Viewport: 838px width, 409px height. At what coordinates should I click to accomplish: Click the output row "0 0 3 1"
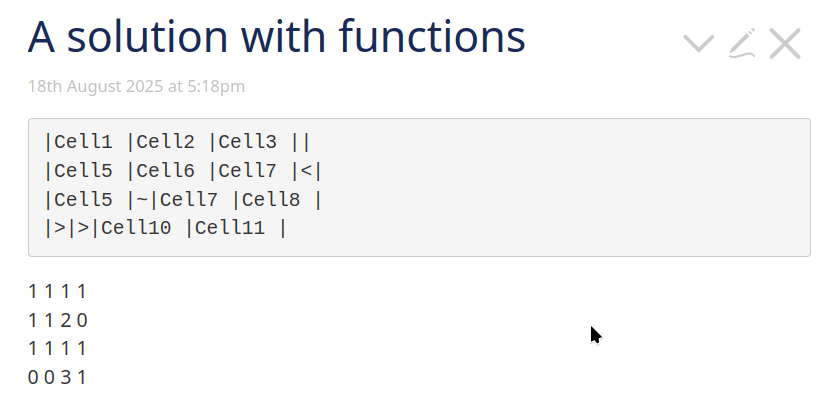point(57,377)
